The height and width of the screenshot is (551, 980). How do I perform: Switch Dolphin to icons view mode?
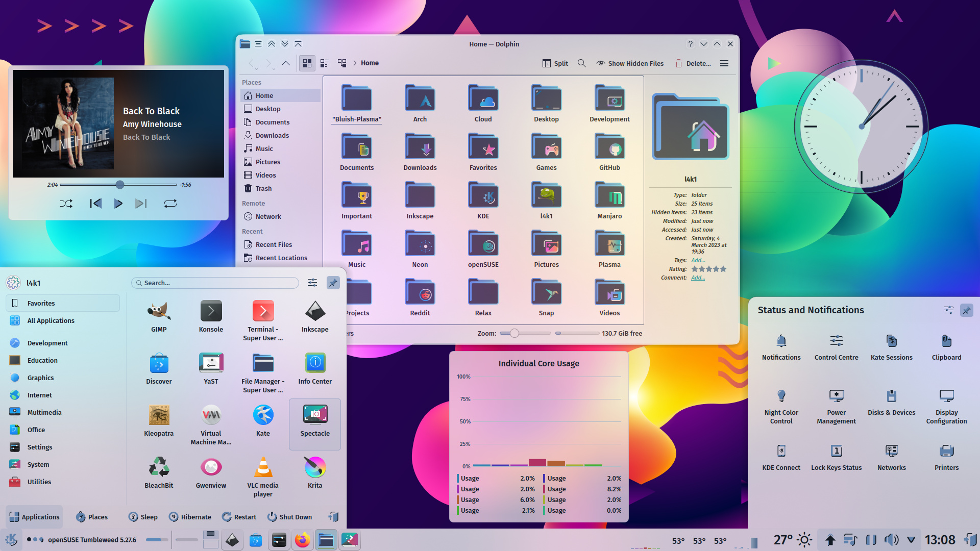[x=307, y=63]
